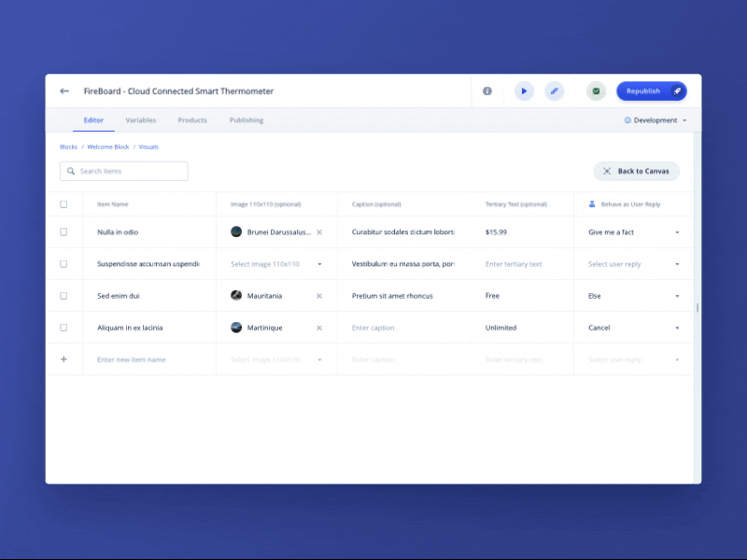747x560 pixels.
Task: Click the FireBoard project title
Action: pyautogui.click(x=178, y=91)
